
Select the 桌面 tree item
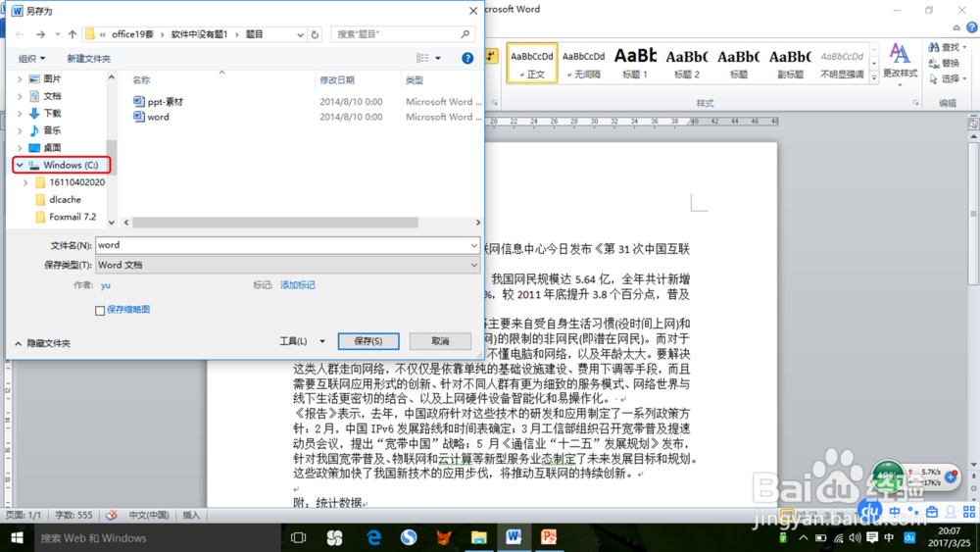[x=52, y=147]
